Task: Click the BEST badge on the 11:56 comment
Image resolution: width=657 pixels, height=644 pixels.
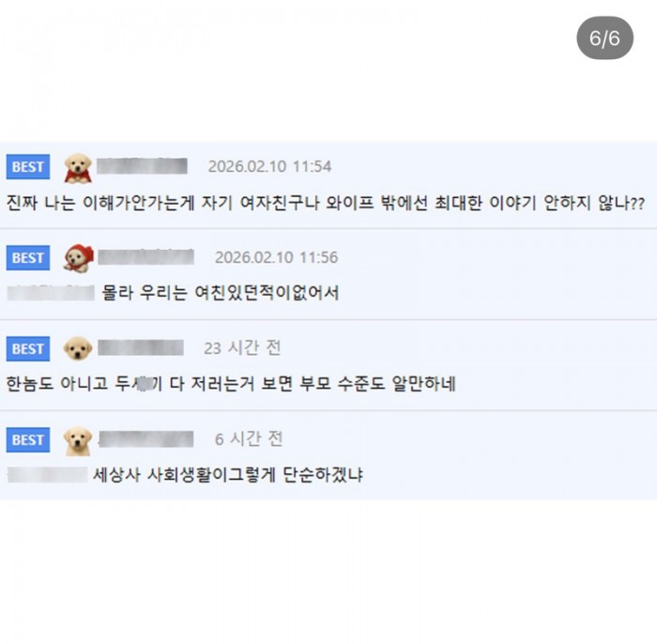Action: [x=28, y=258]
